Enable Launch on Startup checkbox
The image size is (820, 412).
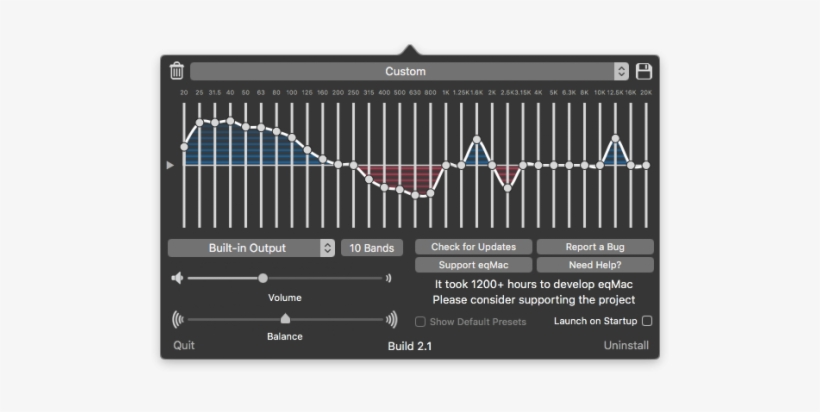coord(647,321)
